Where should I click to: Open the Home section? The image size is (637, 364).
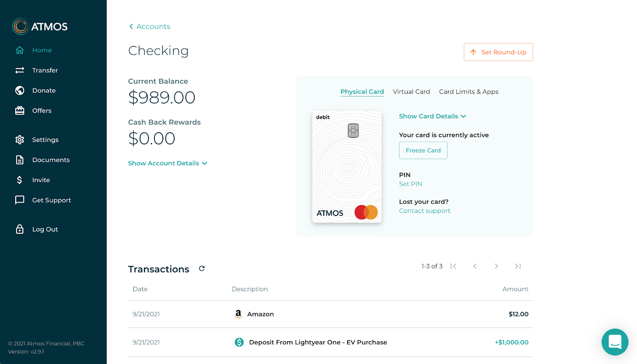click(x=20, y=50)
